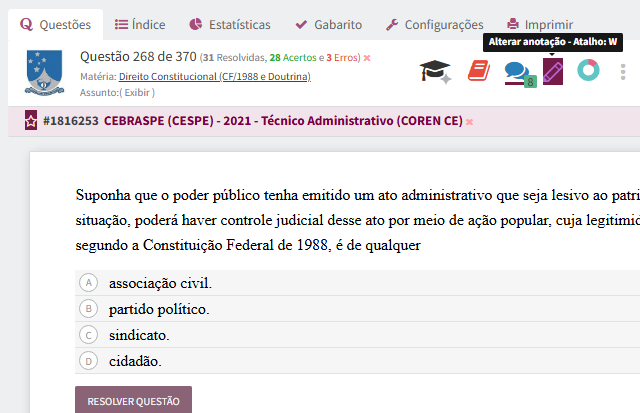
Task: Clear resolved stats with red x
Action: tap(367, 58)
